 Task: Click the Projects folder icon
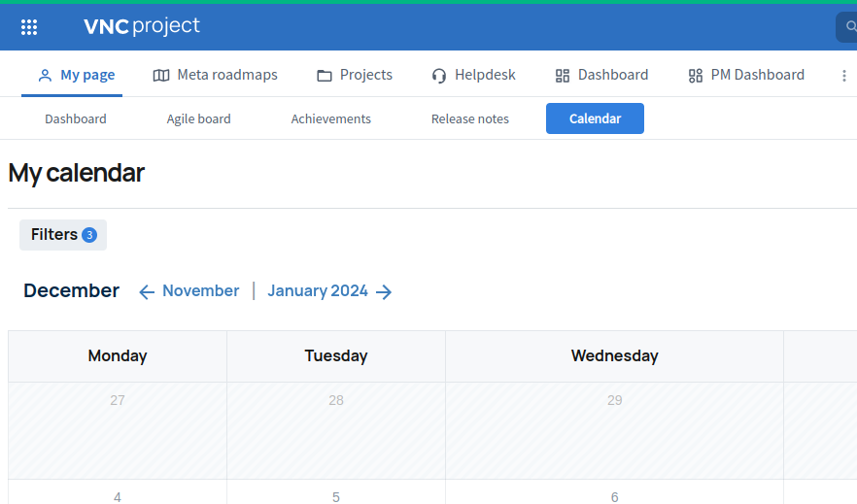[x=325, y=76]
